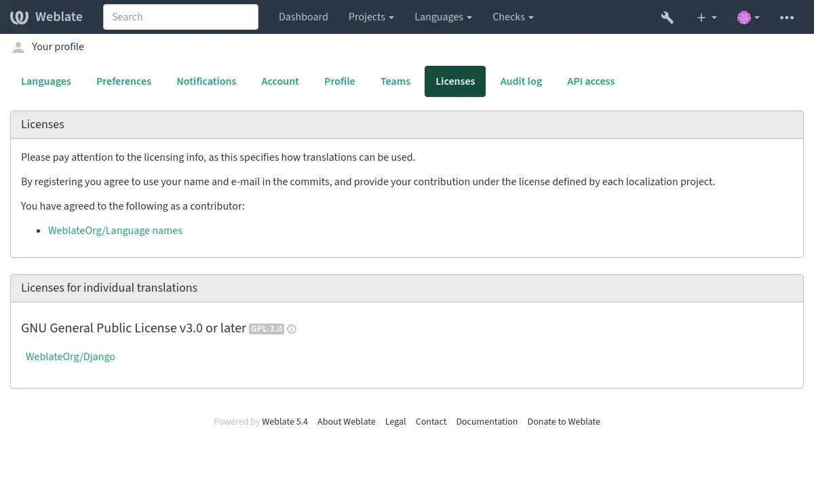Open About Weblate footer link
The width and height of the screenshot is (814, 504).
(346, 422)
